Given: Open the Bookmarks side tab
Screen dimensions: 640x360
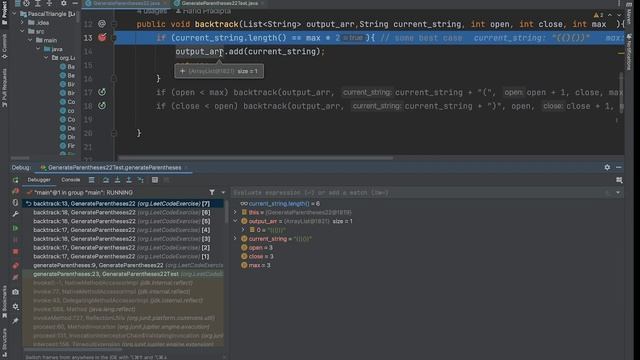Looking at the screenshot, I should point(4,301).
